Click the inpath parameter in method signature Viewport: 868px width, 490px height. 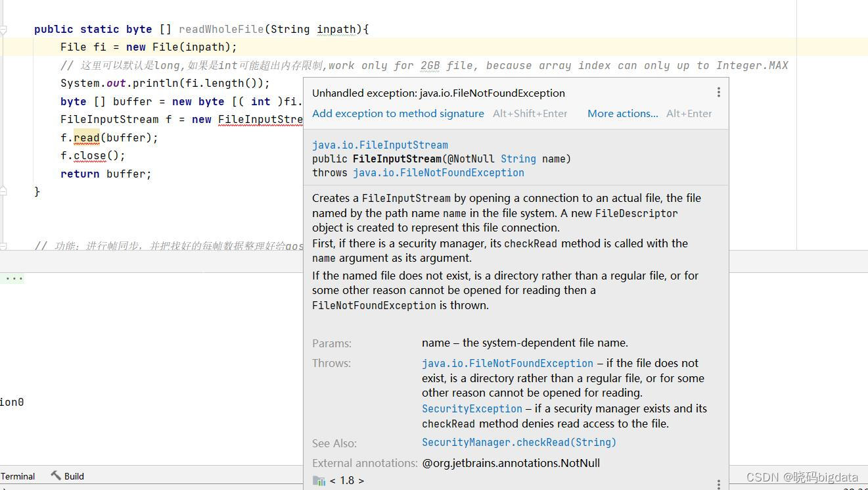(x=336, y=29)
